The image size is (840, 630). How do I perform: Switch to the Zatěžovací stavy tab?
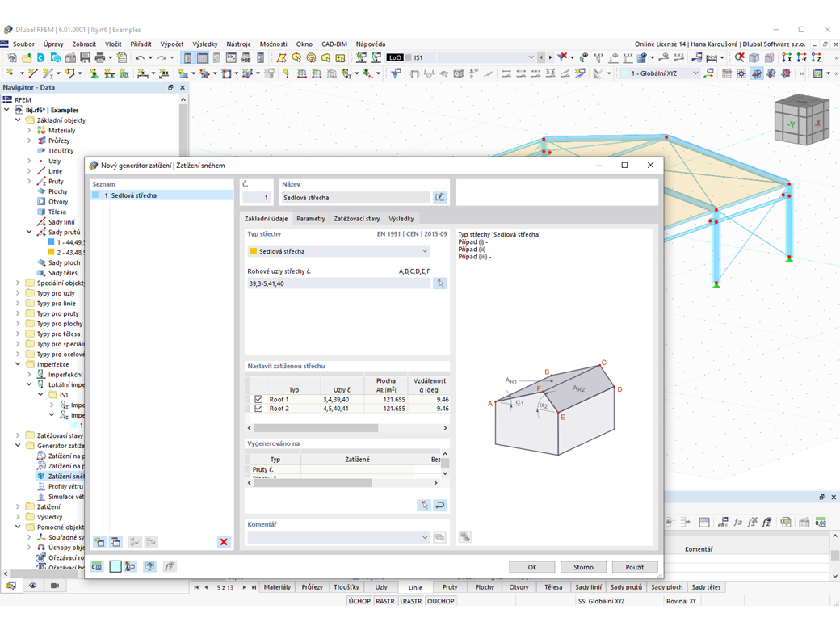[357, 219]
